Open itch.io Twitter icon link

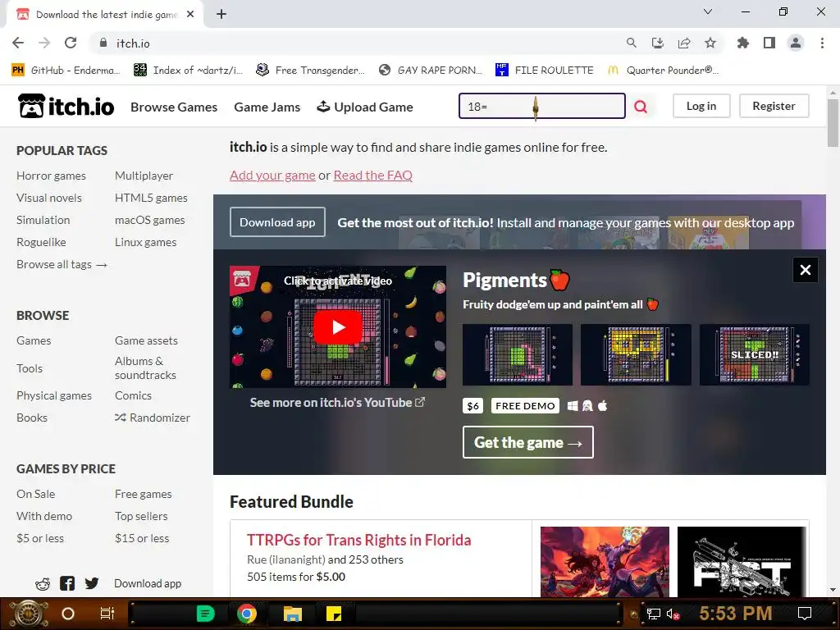tap(92, 583)
